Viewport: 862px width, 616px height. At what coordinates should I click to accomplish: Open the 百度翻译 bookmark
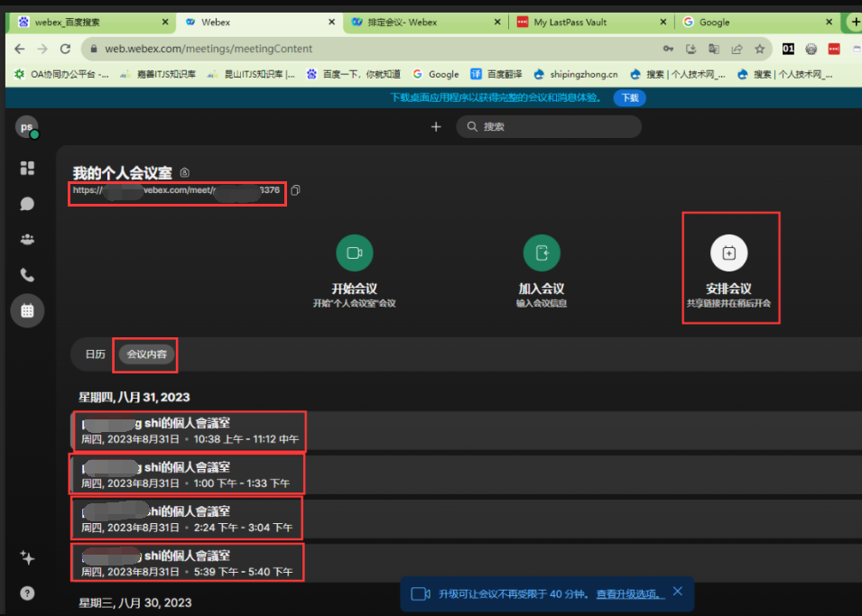[x=496, y=74]
